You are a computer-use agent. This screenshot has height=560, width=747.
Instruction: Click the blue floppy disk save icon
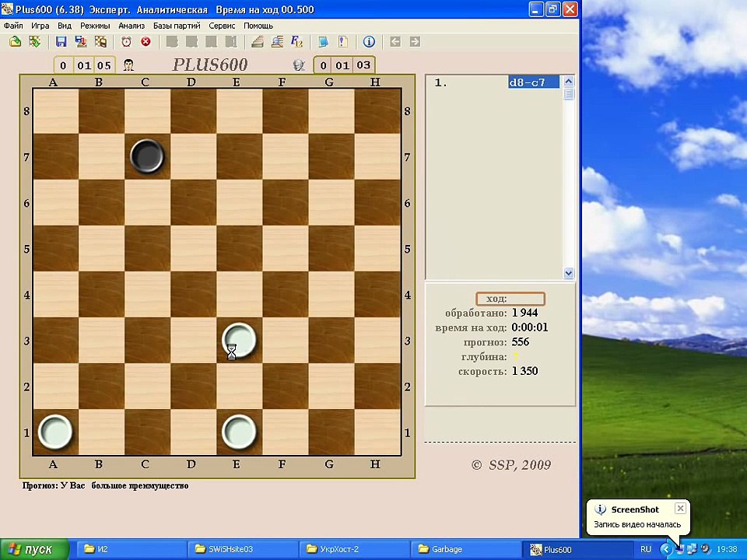61,42
